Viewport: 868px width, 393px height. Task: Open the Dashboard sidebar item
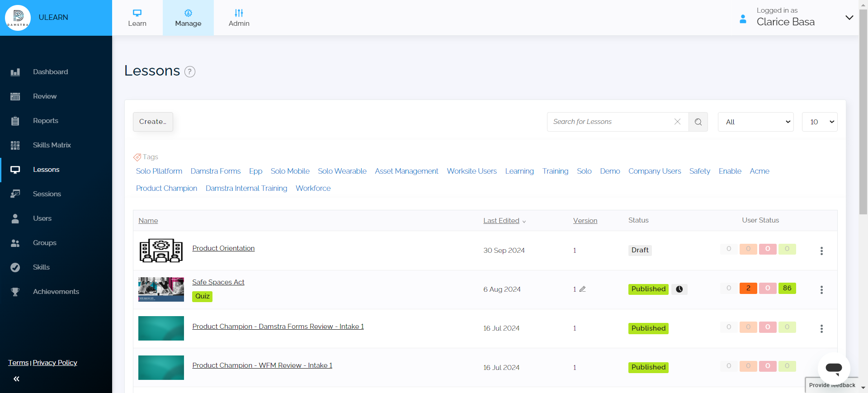coord(50,72)
